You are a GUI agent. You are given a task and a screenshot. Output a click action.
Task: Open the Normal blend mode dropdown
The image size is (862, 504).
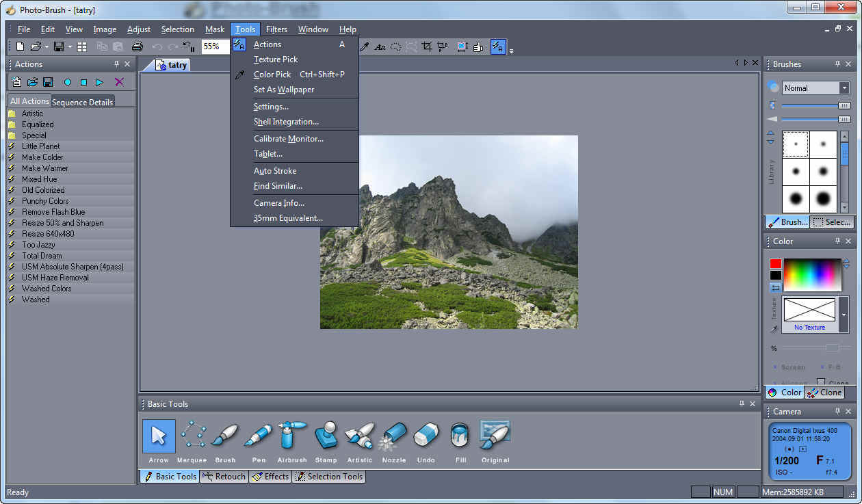846,88
